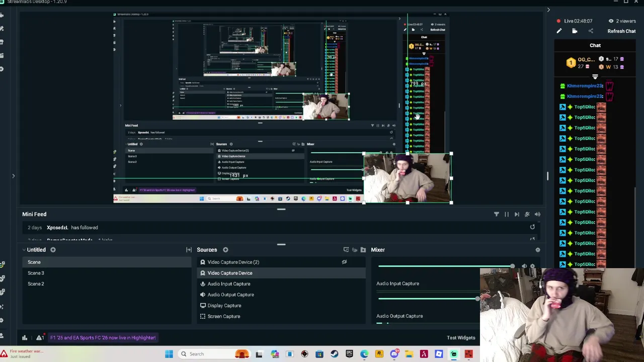Viewport: 644px width, 362px height.
Task: Collapse the Untitled scene collection dropdown
Action: coord(24,250)
